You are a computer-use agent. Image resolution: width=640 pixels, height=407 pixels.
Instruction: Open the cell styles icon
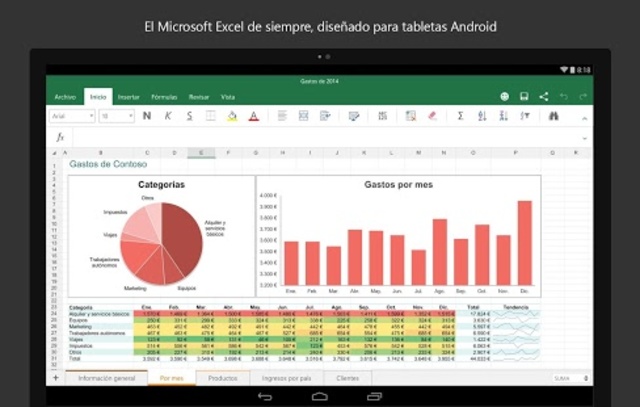(x=353, y=116)
